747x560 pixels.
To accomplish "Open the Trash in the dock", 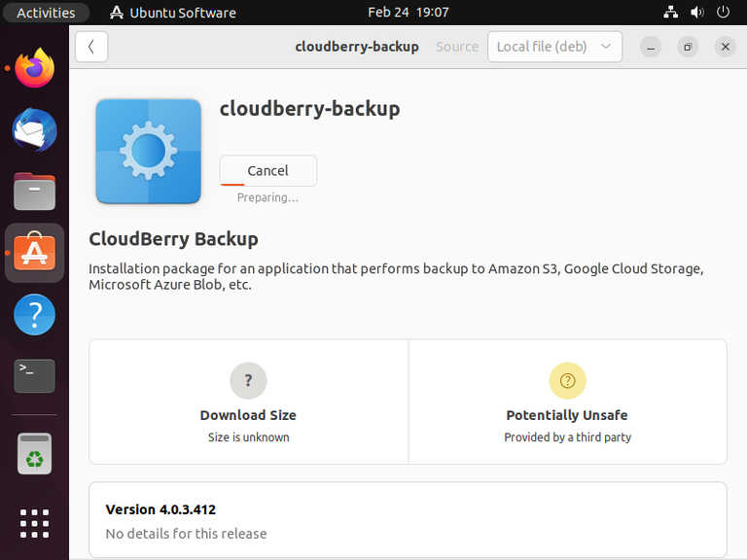I will [x=35, y=453].
